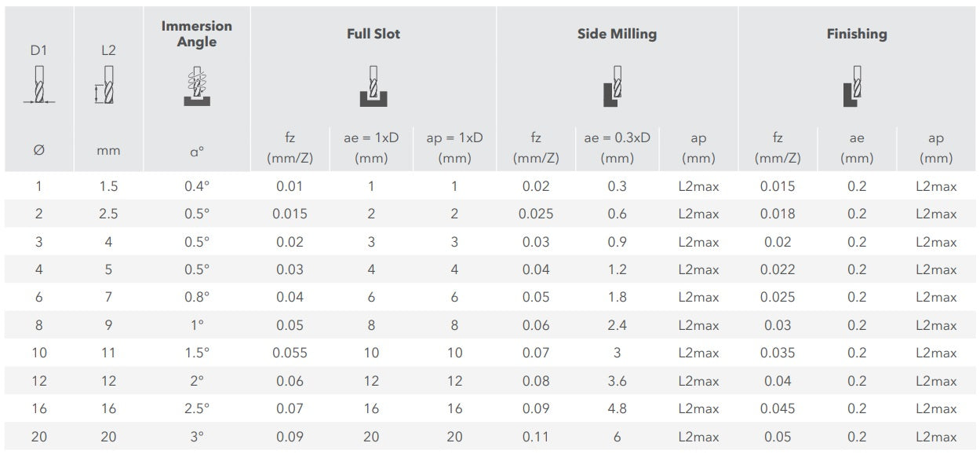Click the Full Slot milling icon

(373, 86)
